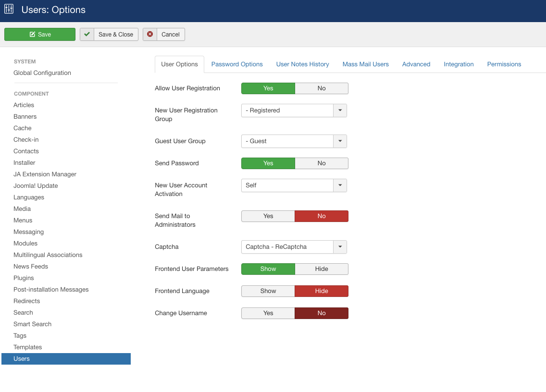Set Change Username to Yes

268,313
